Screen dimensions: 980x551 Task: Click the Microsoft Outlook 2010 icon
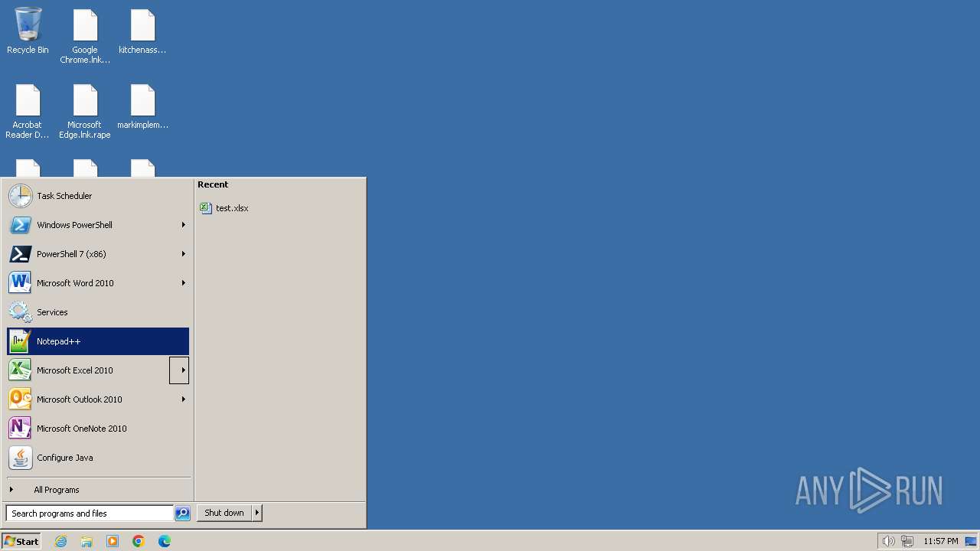[20, 399]
